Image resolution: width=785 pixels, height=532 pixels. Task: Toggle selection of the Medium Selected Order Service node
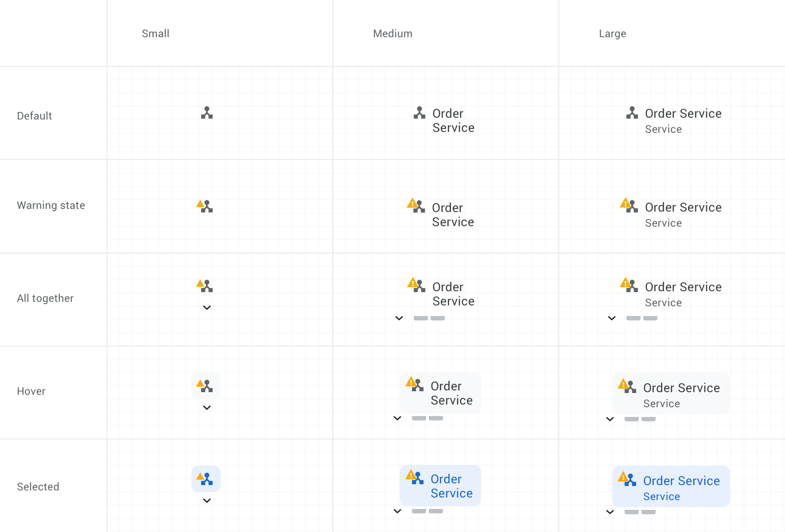click(440, 486)
